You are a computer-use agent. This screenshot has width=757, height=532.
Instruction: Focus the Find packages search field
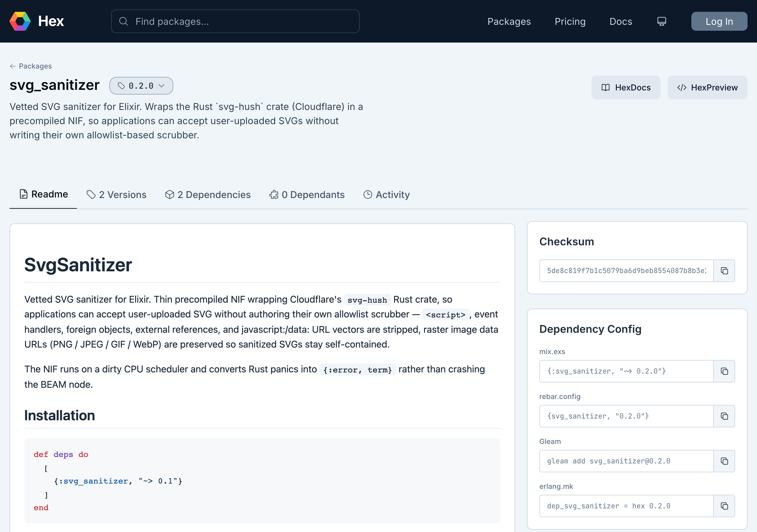(235, 21)
